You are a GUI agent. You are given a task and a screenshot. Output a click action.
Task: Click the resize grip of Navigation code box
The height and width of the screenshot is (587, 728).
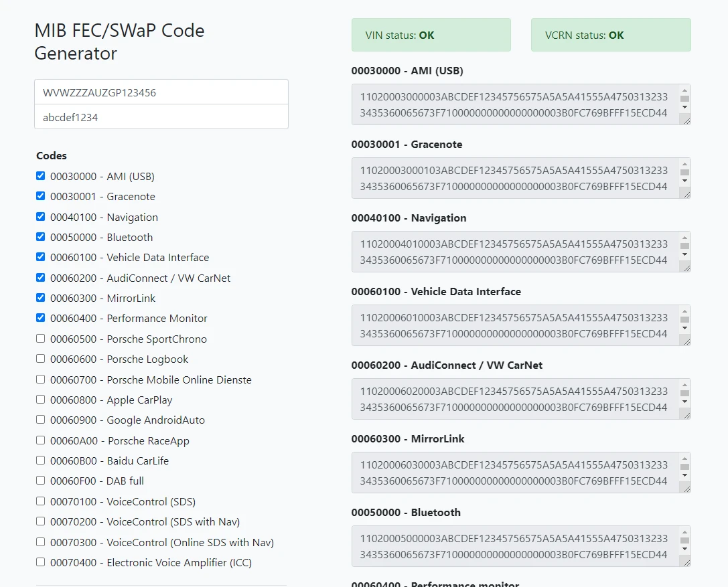[x=684, y=266]
